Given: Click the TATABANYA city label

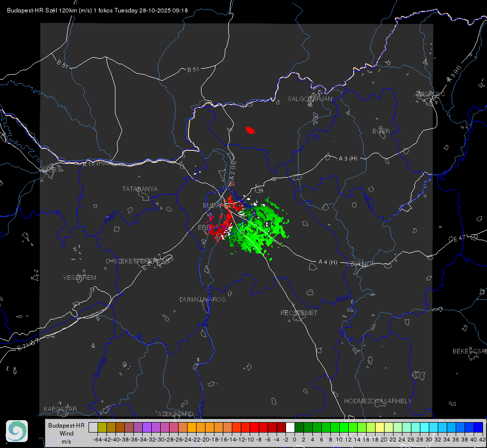Looking at the screenshot, I should tap(140, 189).
